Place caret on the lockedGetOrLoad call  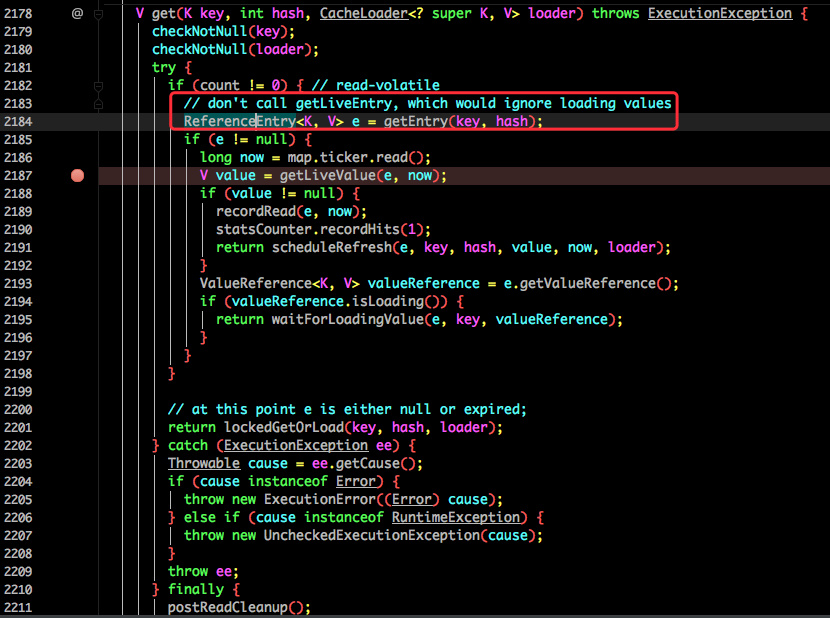coord(284,427)
